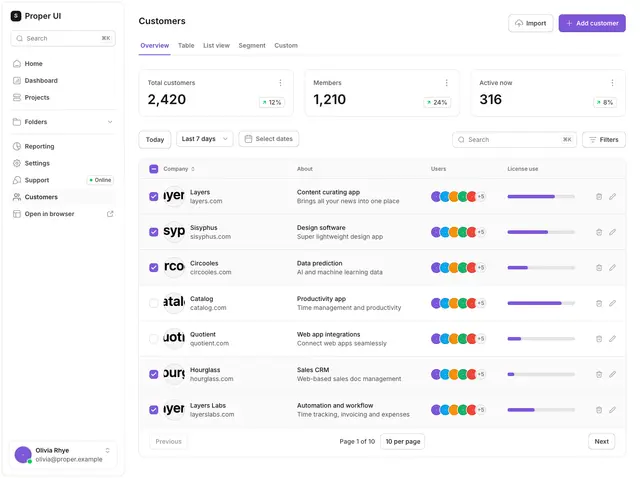Delete the Circooles customer row
The image size is (640, 478).
click(x=599, y=267)
